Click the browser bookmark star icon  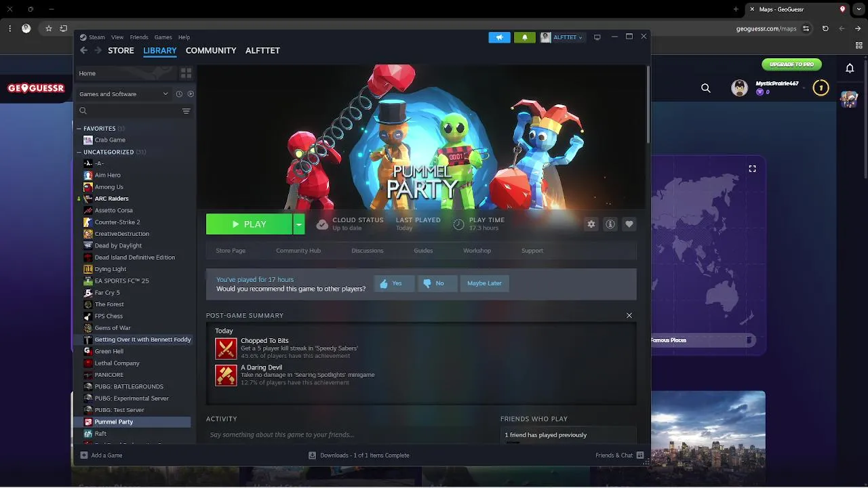click(49, 28)
